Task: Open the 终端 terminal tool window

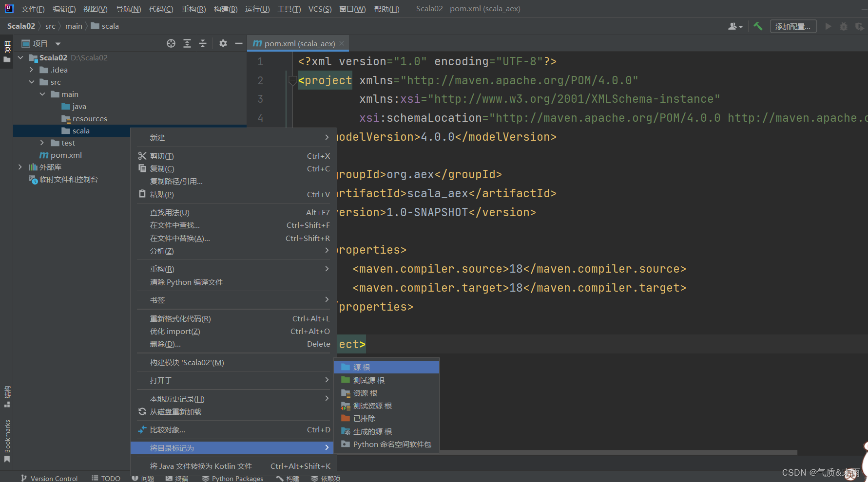Action: point(177,478)
